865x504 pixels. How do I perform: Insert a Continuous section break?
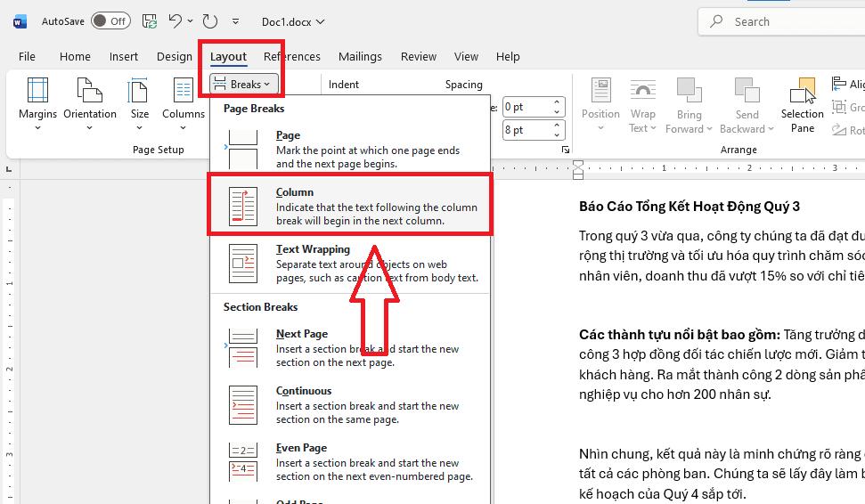pyautogui.click(x=350, y=404)
